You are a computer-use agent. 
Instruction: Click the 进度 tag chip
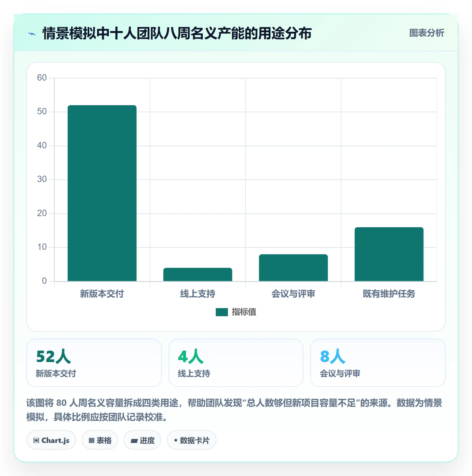tap(142, 440)
